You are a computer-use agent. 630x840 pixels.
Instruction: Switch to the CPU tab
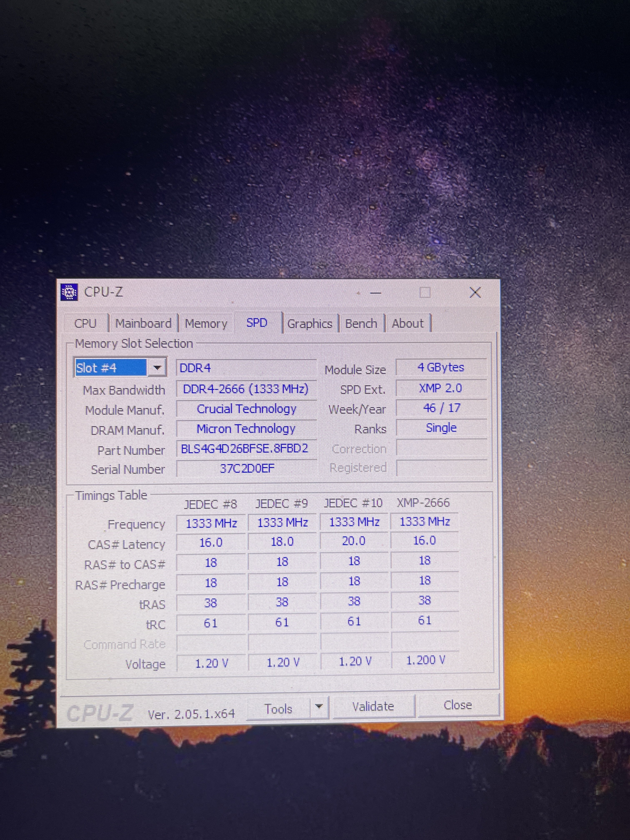point(85,324)
